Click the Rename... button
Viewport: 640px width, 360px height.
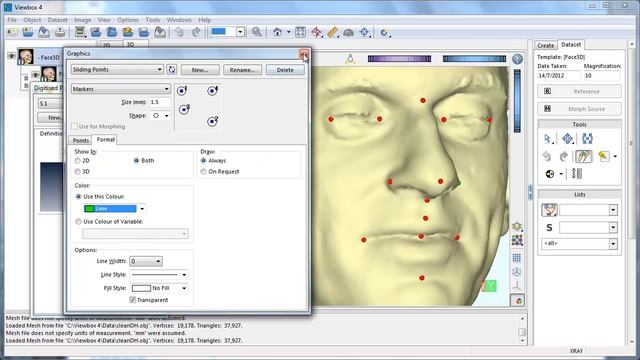242,70
